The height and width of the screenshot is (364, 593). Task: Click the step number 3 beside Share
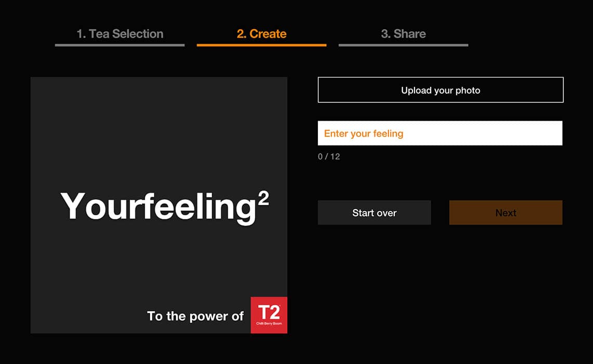click(385, 34)
